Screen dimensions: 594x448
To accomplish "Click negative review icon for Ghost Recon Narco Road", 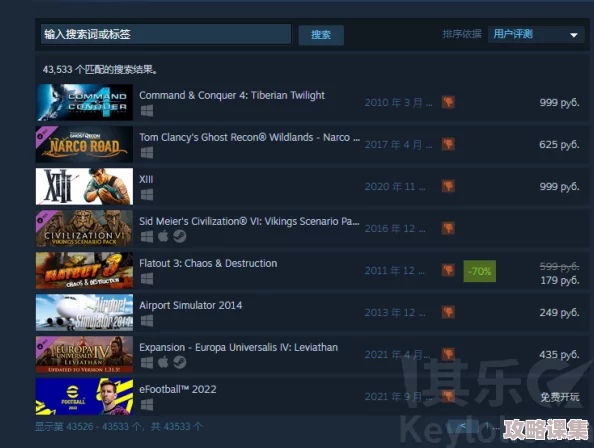I will click(x=448, y=144).
